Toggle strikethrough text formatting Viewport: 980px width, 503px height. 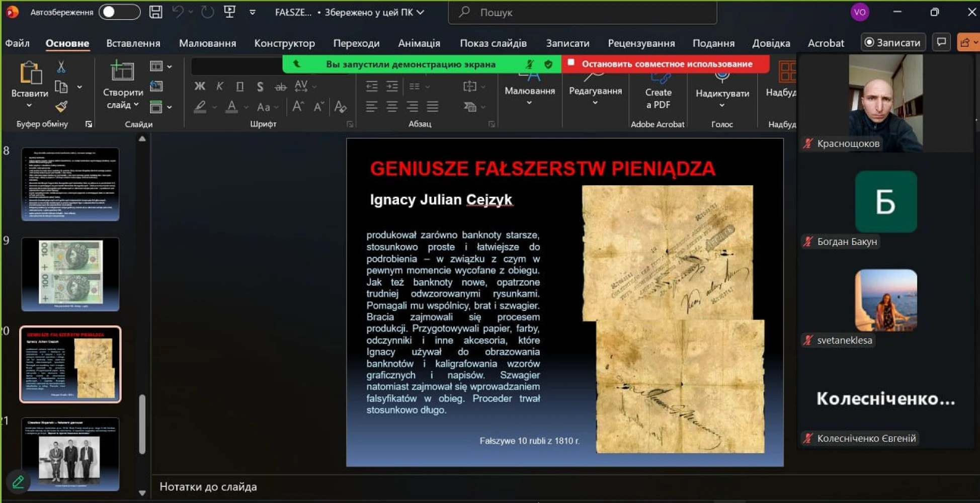[x=280, y=87]
